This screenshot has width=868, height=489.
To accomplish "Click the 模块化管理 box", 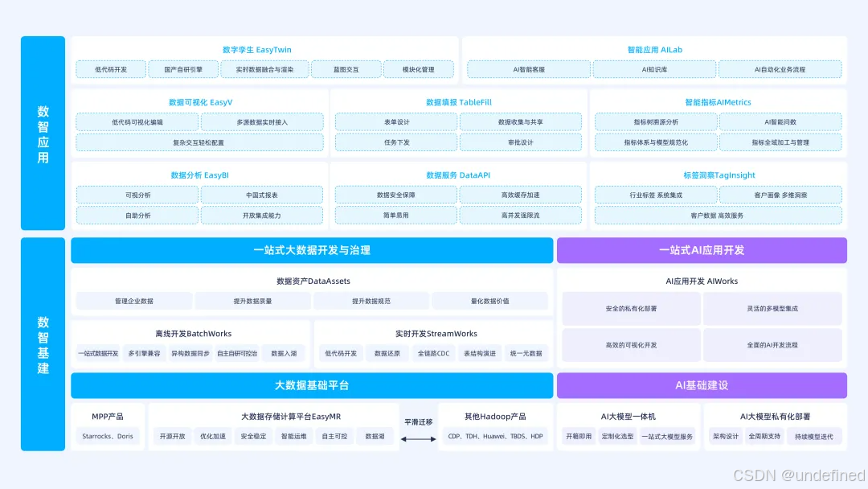I will click(x=419, y=70).
